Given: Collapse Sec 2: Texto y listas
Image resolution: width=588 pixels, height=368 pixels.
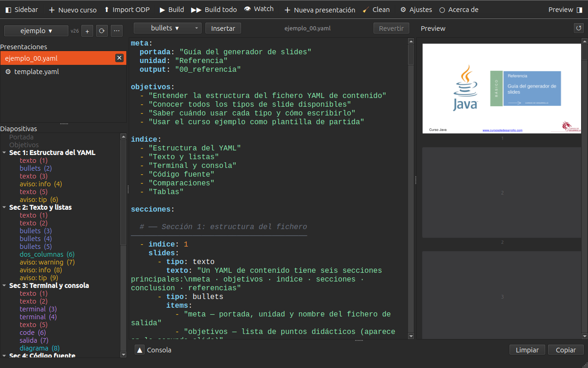Looking at the screenshot, I should (x=4, y=207).
